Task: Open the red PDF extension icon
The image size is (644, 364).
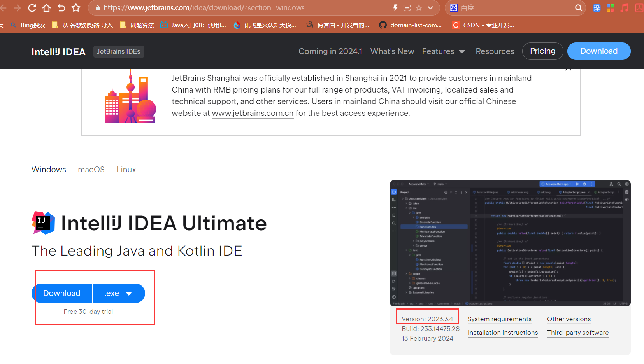Action: pyautogui.click(x=639, y=8)
